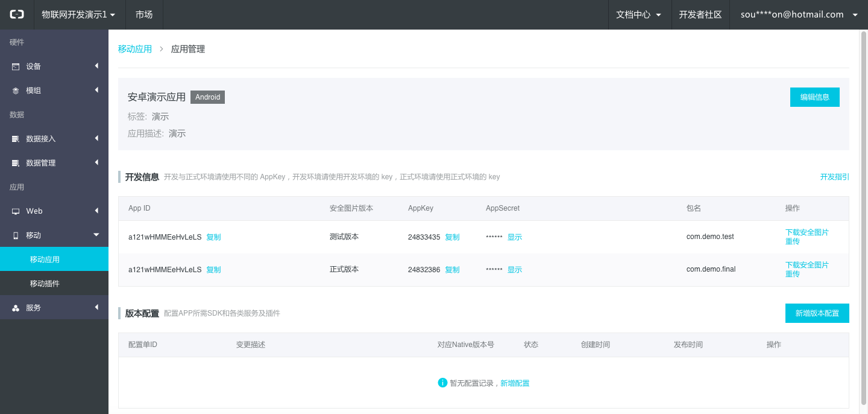The image size is (868, 414).
Task: Click the 移动 mobile phone icon
Action: (x=16, y=235)
